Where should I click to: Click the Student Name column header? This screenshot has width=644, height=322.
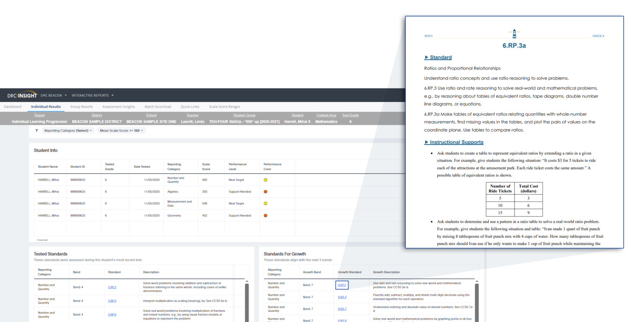[x=48, y=167]
